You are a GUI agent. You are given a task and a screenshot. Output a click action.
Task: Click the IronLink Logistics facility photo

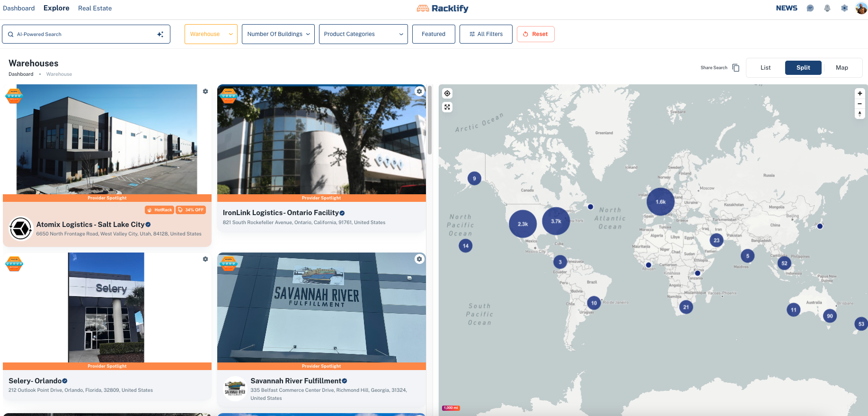click(321, 139)
